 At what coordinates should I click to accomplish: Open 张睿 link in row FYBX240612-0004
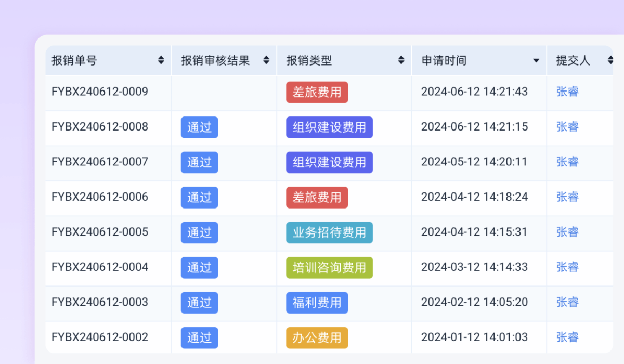[567, 267]
